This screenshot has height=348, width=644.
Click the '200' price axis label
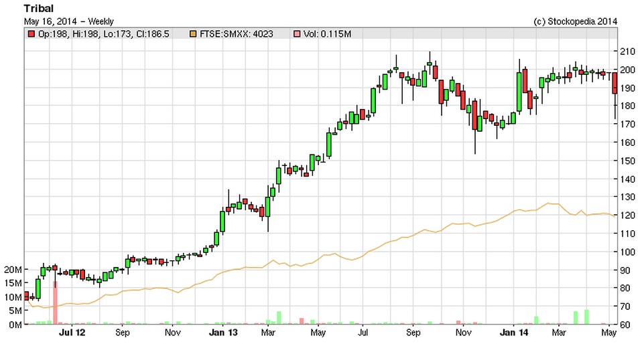(x=627, y=70)
